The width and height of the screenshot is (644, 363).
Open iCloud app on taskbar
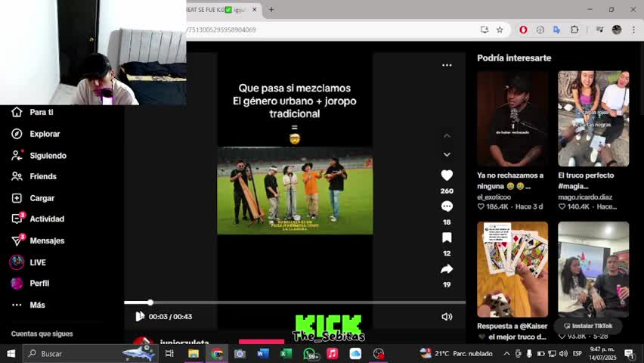coord(355,353)
